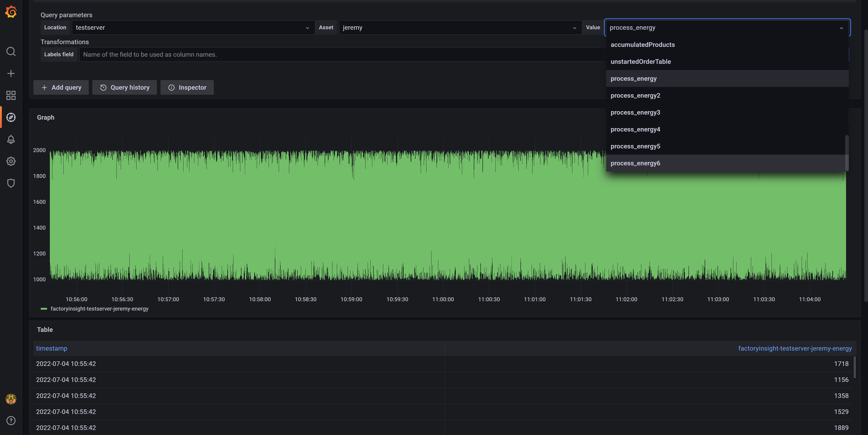This screenshot has width=868, height=435.
Task: Open the Dashboards grid icon
Action: 11,95
